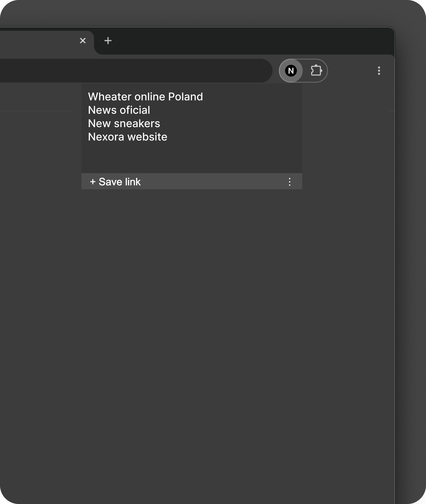This screenshot has width=426, height=504.
Task: Open a new tab with plus button
Action: point(108,41)
